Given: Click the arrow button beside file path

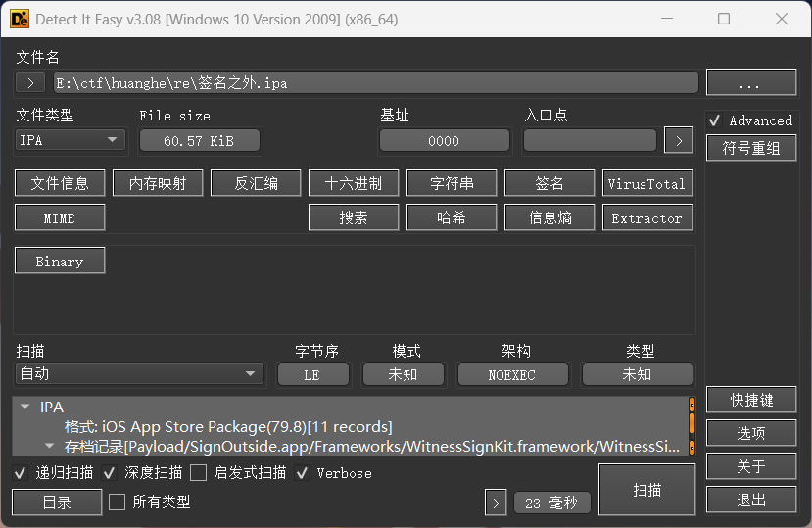Looking at the screenshot, I should coord(30,83).
